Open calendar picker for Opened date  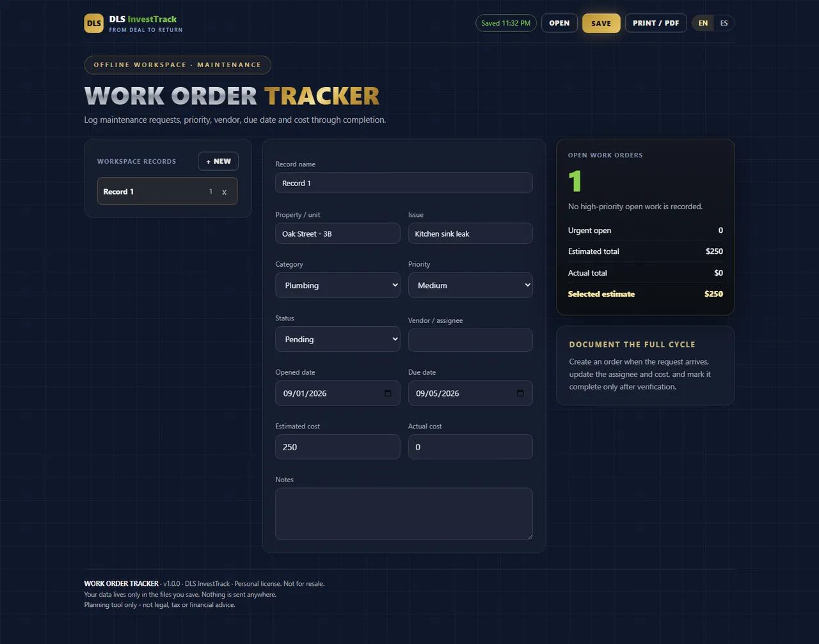click(x=388, y=393)
